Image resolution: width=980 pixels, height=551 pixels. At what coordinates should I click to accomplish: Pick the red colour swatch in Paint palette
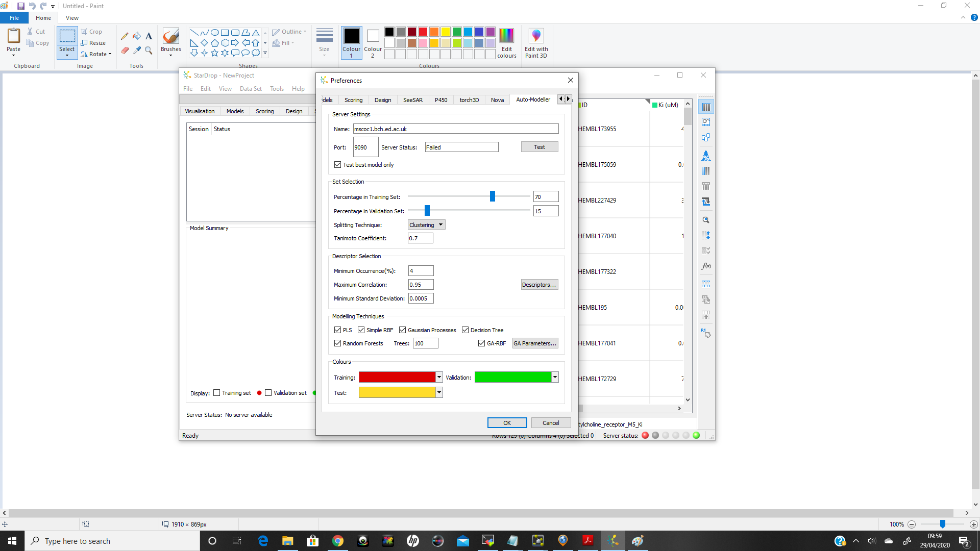point(423,32)
